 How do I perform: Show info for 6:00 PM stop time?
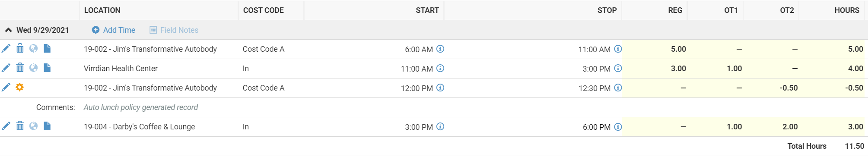click(618, 127)
